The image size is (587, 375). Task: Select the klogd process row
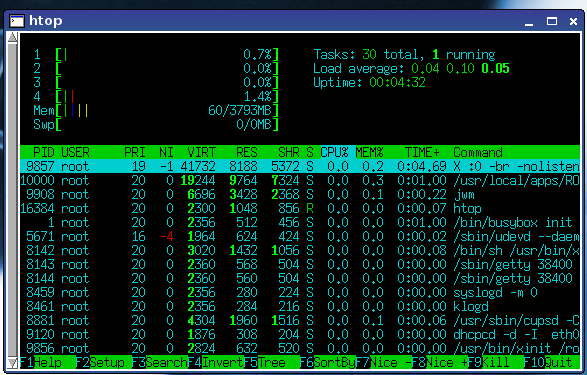point(300,306)
